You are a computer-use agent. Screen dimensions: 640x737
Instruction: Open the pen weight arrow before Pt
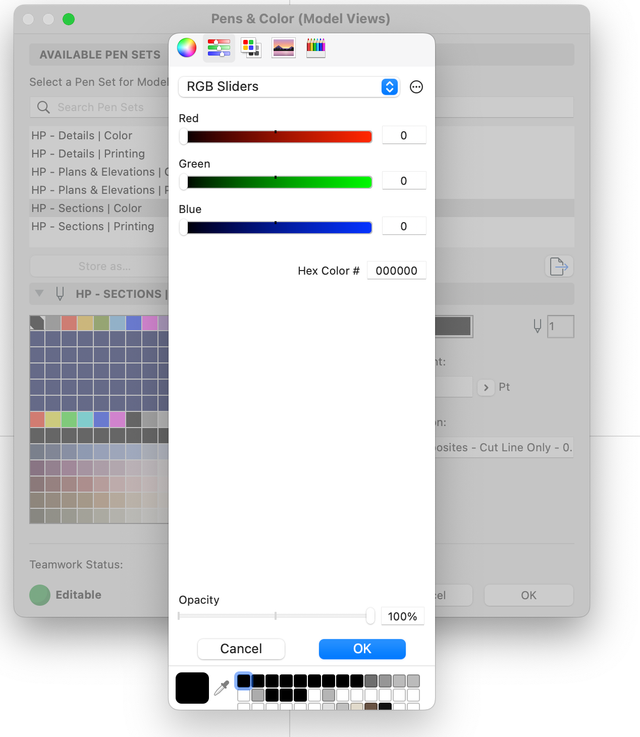486,388
